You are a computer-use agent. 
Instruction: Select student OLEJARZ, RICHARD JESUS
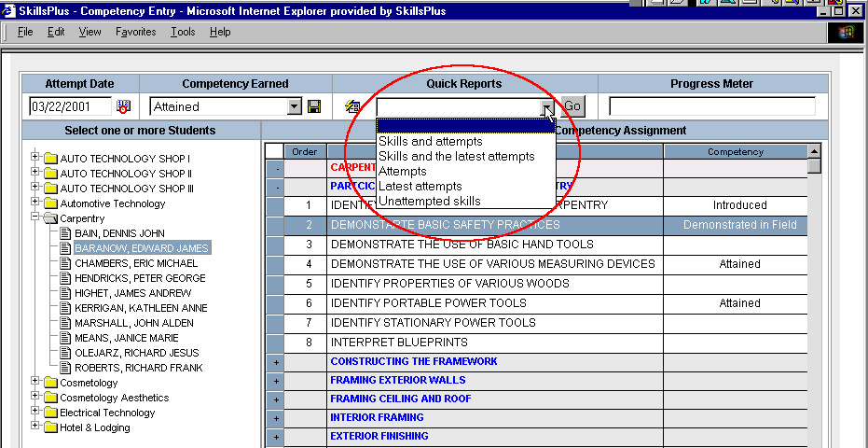[137, 353]
